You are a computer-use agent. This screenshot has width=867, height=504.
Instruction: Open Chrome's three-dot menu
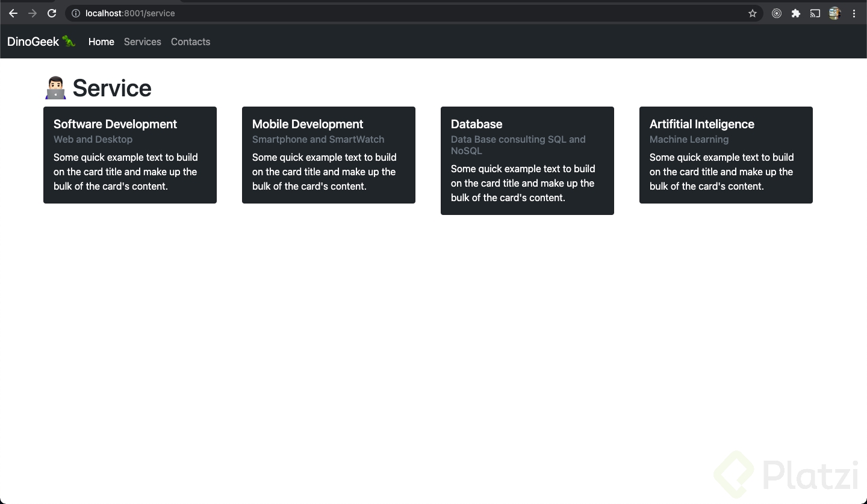(854, 13)
